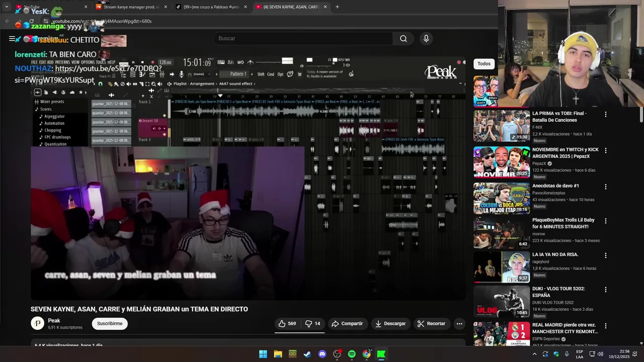Open volume control in system tray
Screen dimensions: 644x362
pos(600,354)
